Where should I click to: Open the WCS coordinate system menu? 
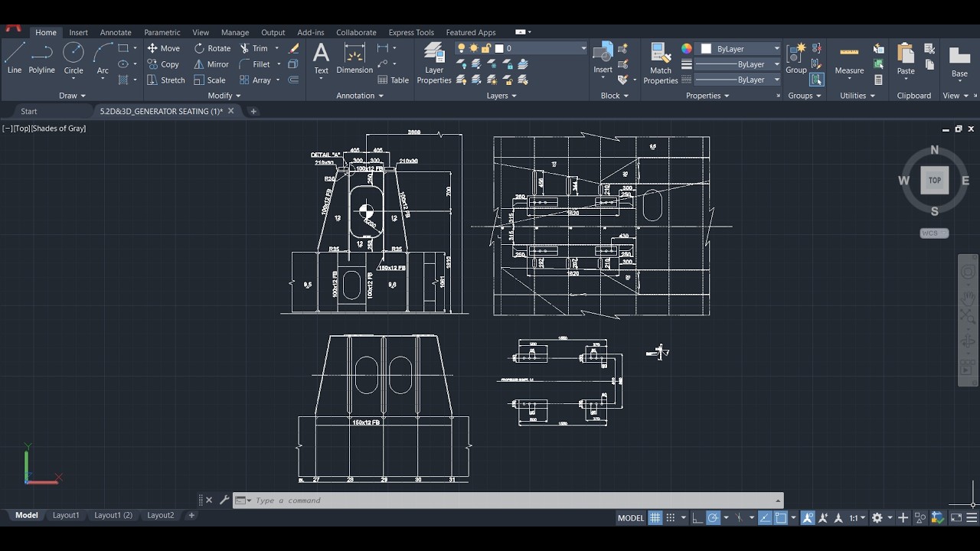tap(934, 233)
